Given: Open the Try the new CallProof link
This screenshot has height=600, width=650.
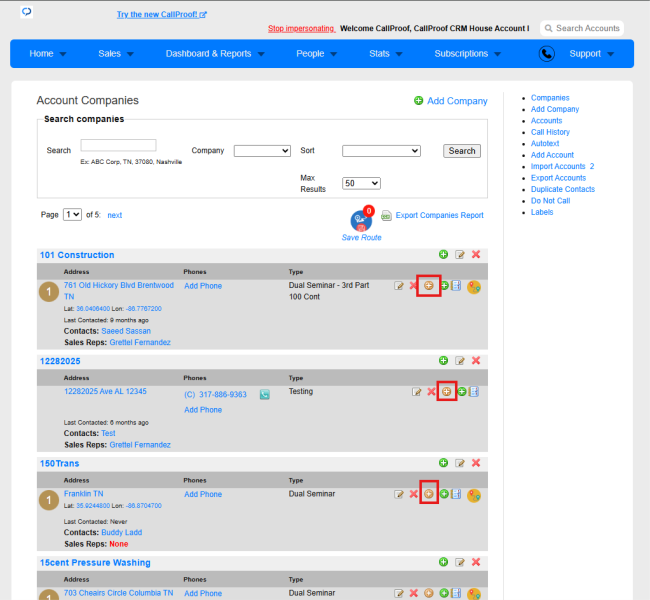Looking at the screenshot, I should (161, 15).
